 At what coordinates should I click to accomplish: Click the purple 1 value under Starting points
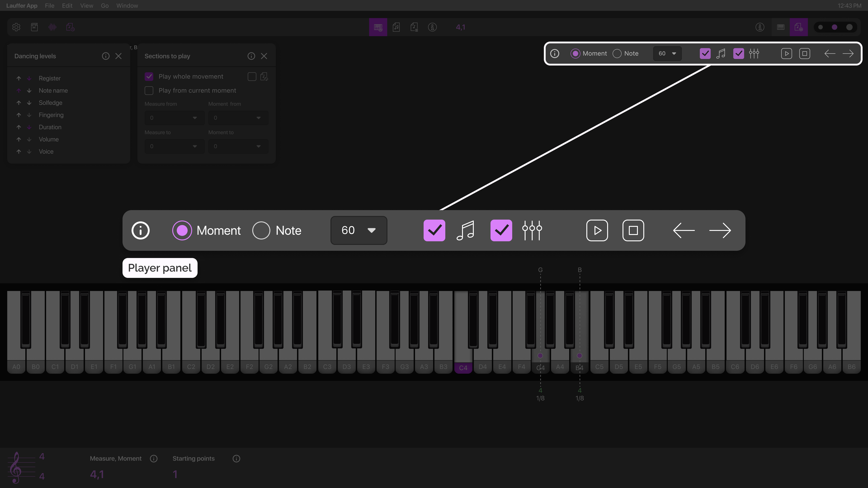[175, 474]
